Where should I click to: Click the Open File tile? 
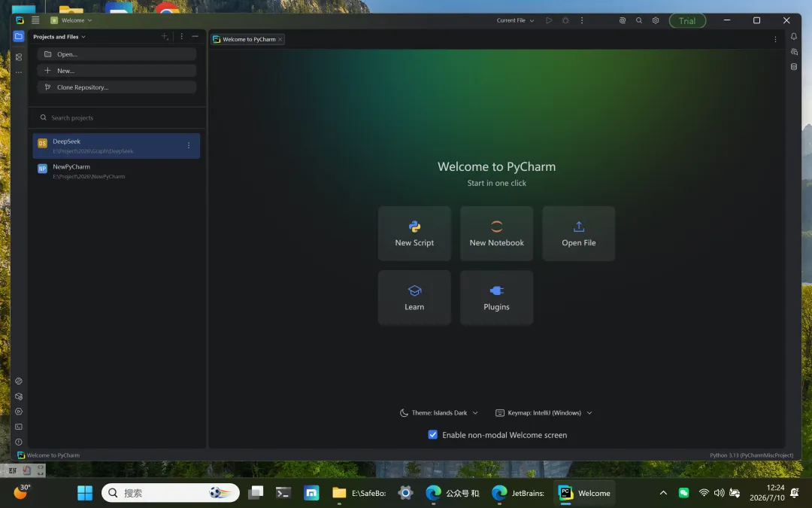point(578,233)
